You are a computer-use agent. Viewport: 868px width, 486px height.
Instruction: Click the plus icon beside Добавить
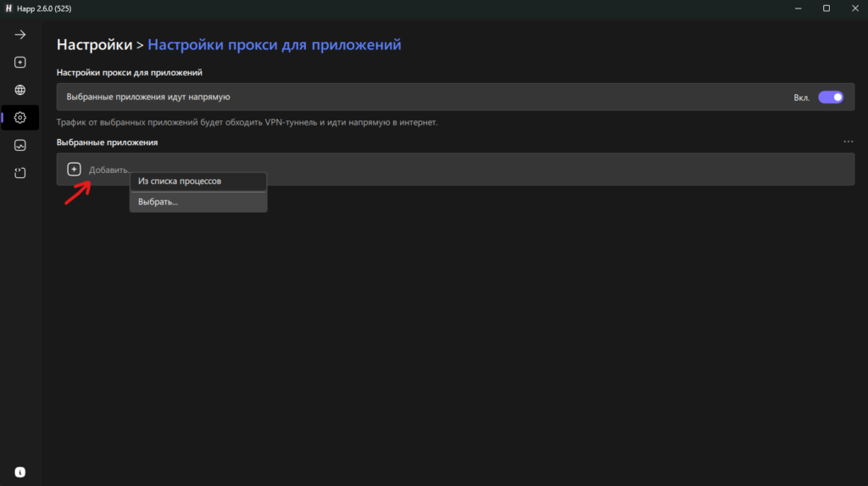tap(74, 169)
